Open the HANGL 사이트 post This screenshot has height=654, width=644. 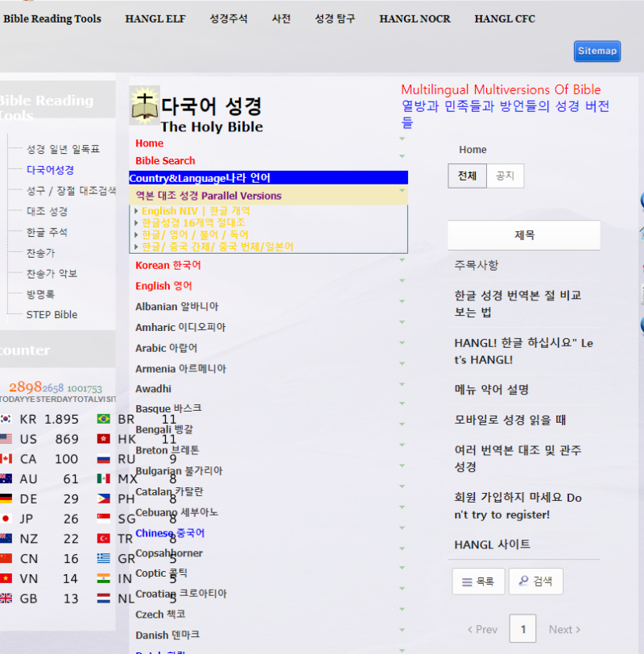[x=493, y=544]
